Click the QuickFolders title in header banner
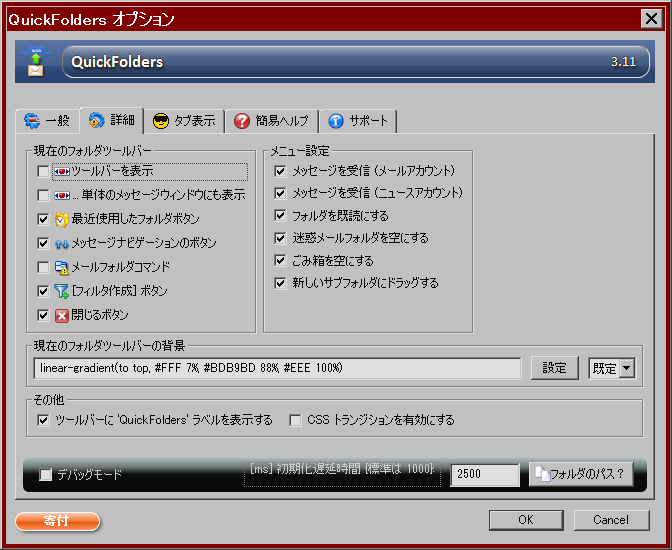 117,62
